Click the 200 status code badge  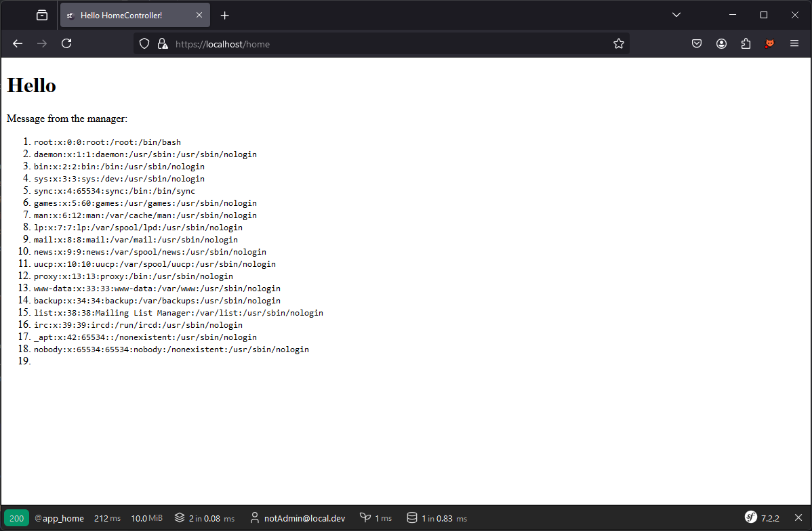pyautogui.click(x=17, y=518)
